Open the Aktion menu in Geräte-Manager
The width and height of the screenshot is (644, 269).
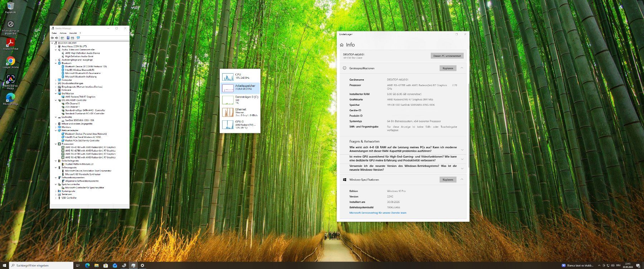(x=63, y=33)
